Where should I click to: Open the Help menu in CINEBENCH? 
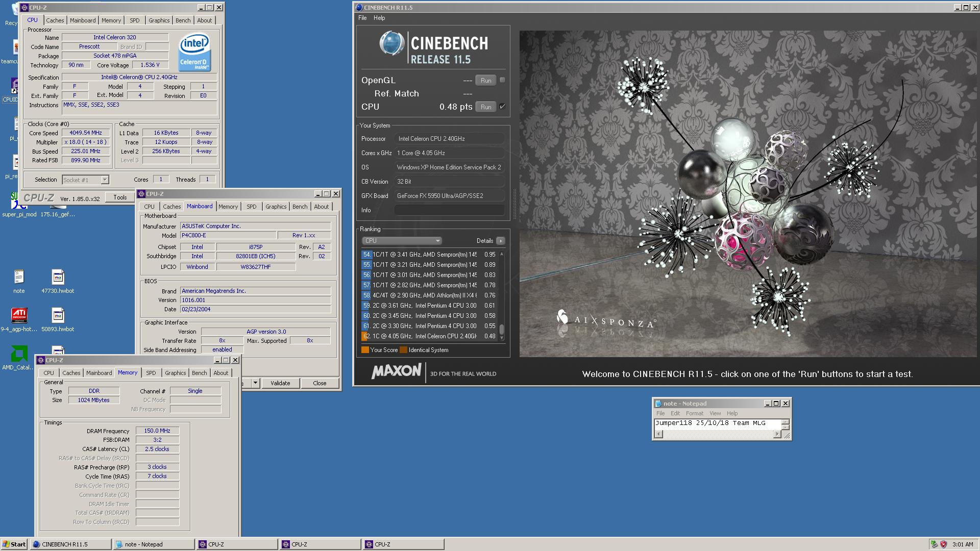coord(379,18)
